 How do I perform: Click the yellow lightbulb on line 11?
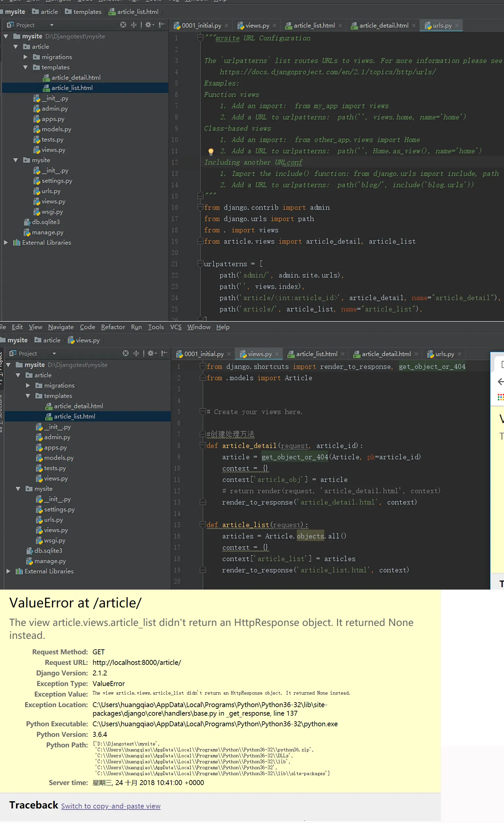(211, 152)
